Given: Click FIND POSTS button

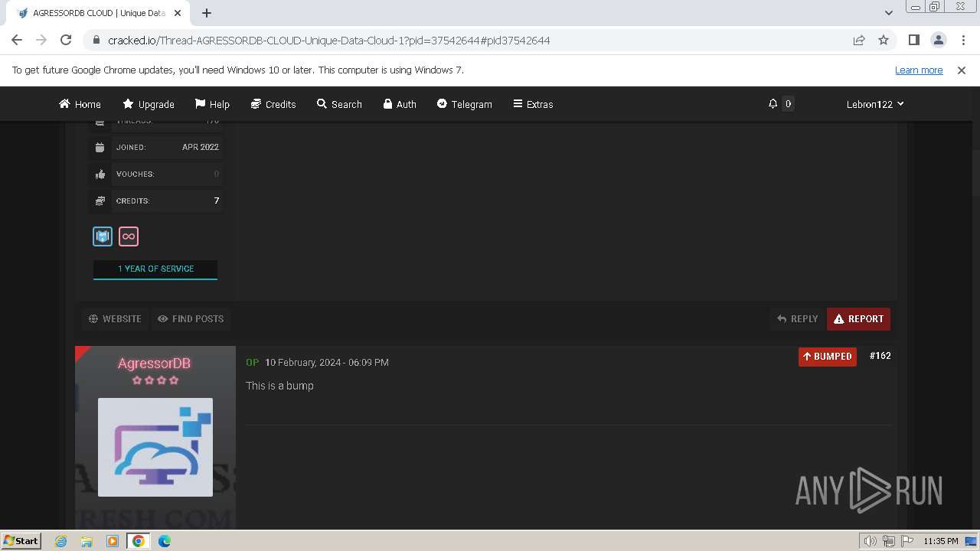Looking at the screenshot, I should pyautogui.click(x=191, y=319).
